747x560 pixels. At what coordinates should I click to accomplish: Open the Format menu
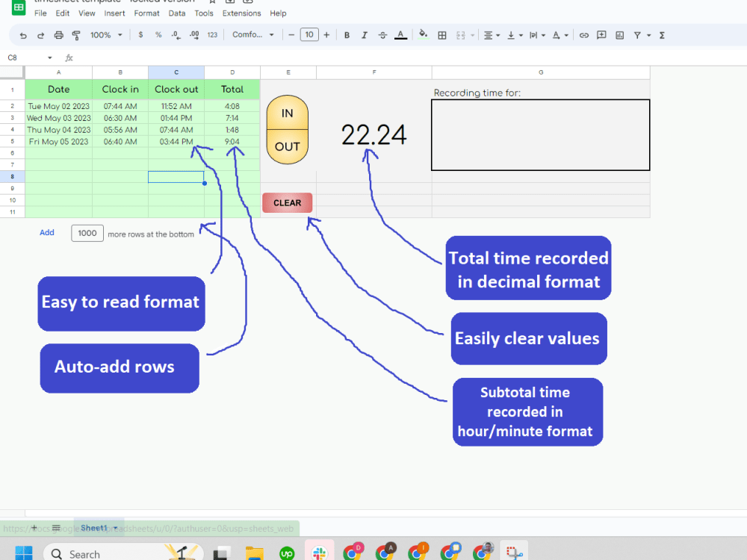pos(146,13)
